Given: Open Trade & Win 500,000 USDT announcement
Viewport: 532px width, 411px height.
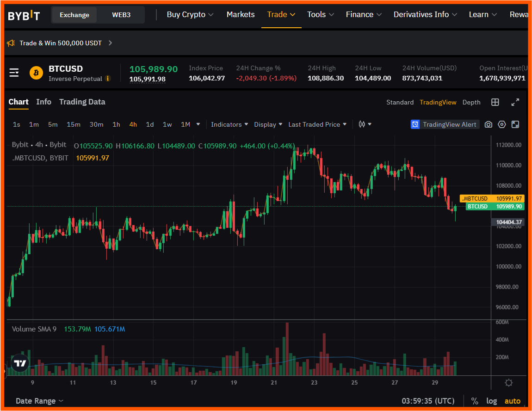Looking at the screenshot, I should 61,43.
